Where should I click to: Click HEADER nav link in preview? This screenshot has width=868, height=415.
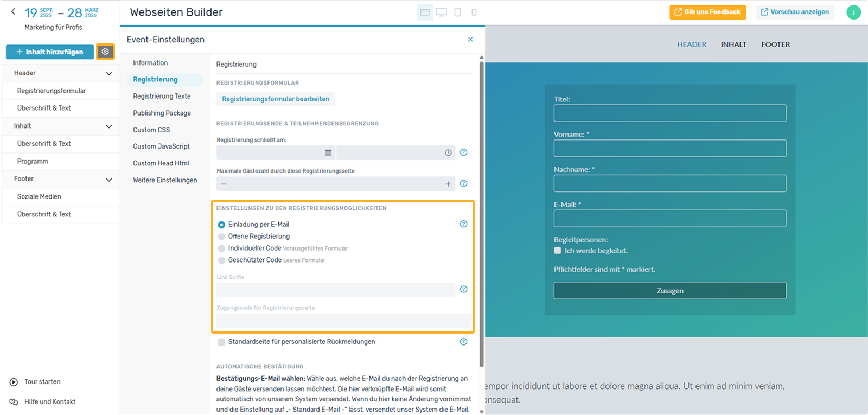click(x=692, y=44)
